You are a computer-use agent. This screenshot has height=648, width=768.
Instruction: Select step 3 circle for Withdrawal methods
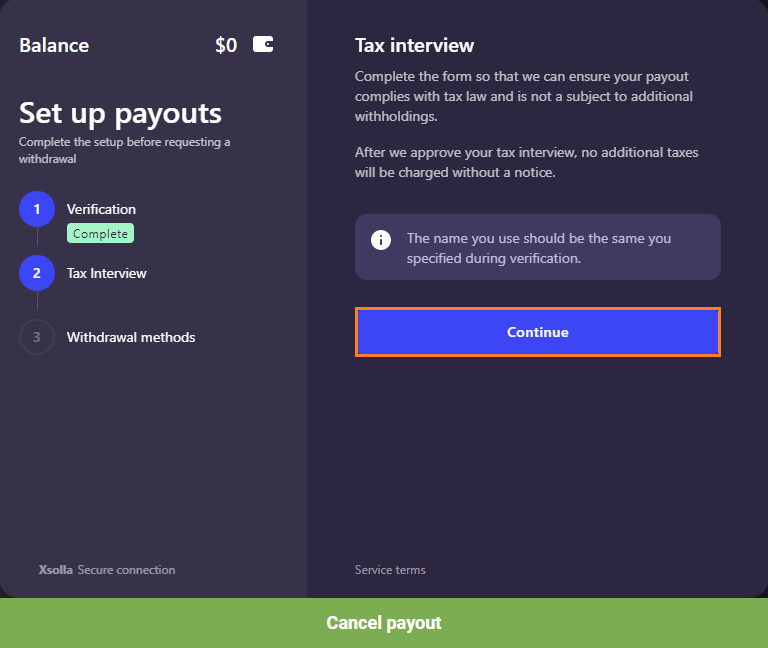click(37, 337)
